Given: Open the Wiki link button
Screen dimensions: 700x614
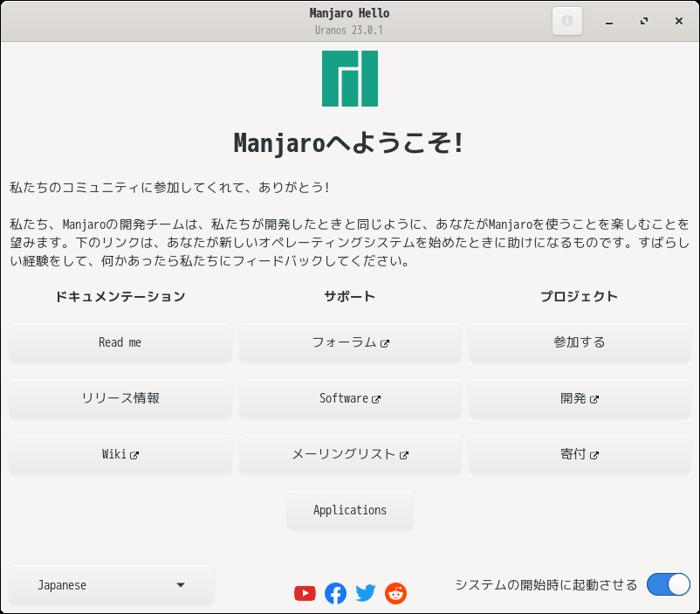Looking at the screenshot, I should tap(120, 454).
